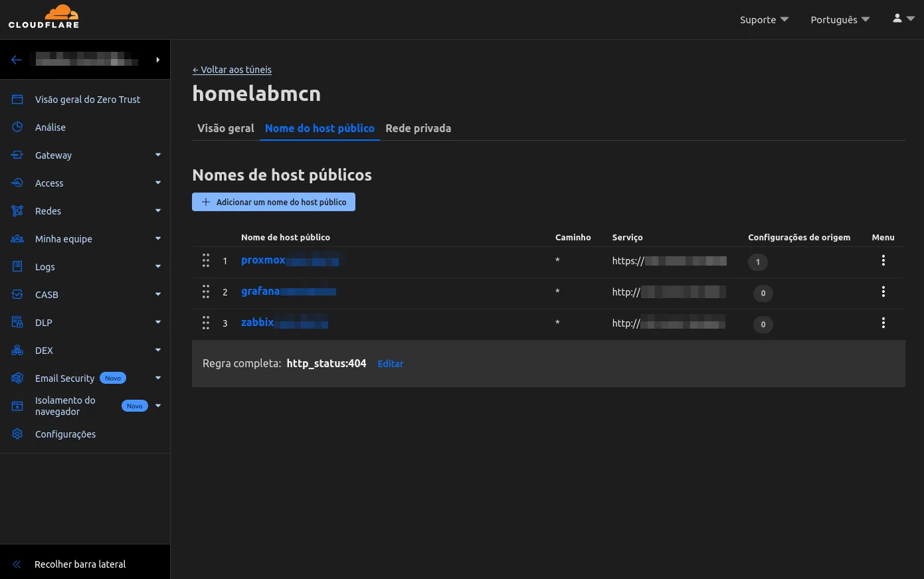Expand the Access submenu arrow
Image resolution: width=924 pixels, height=579 pixels.
point(158,183)
